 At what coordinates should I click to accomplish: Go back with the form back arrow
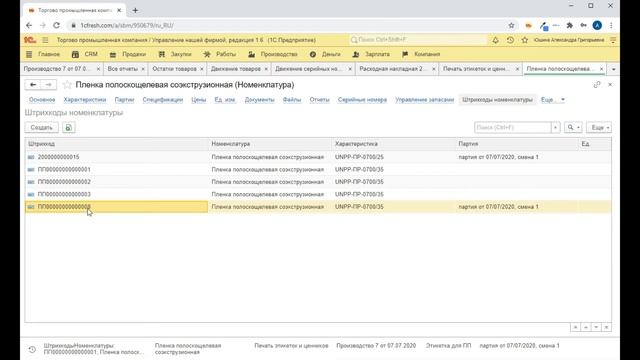click(x=33, y=84)
